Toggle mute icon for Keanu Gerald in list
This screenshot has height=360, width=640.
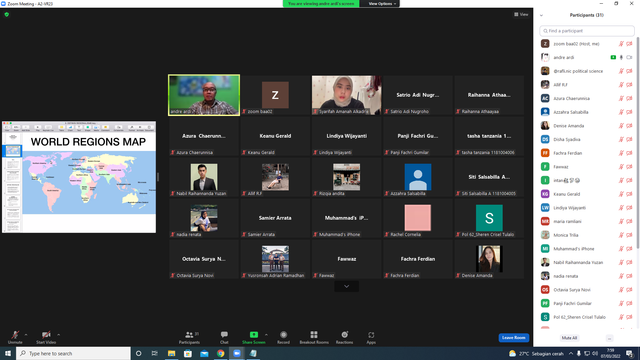[x=621, y=194]
